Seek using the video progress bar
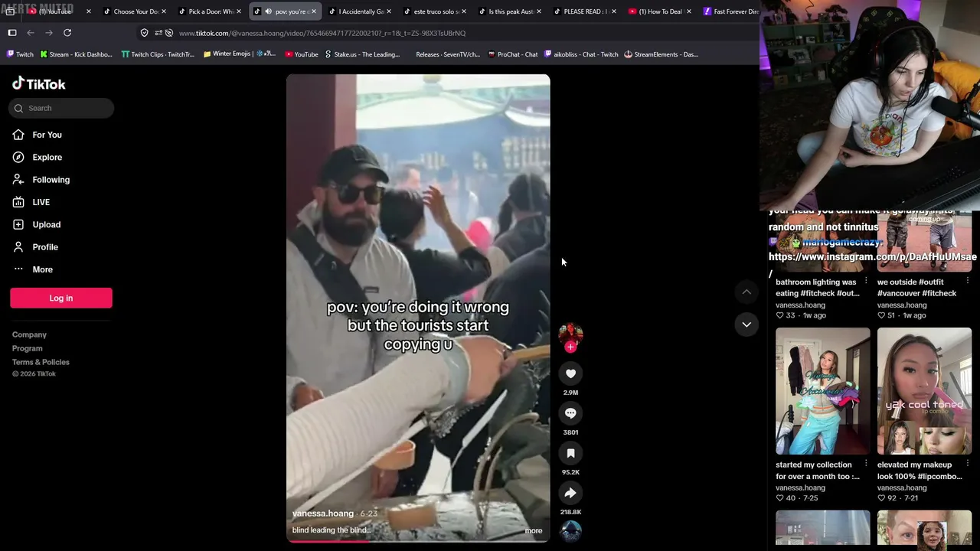The width and height of the screenshot is (980, 551). 418,541
